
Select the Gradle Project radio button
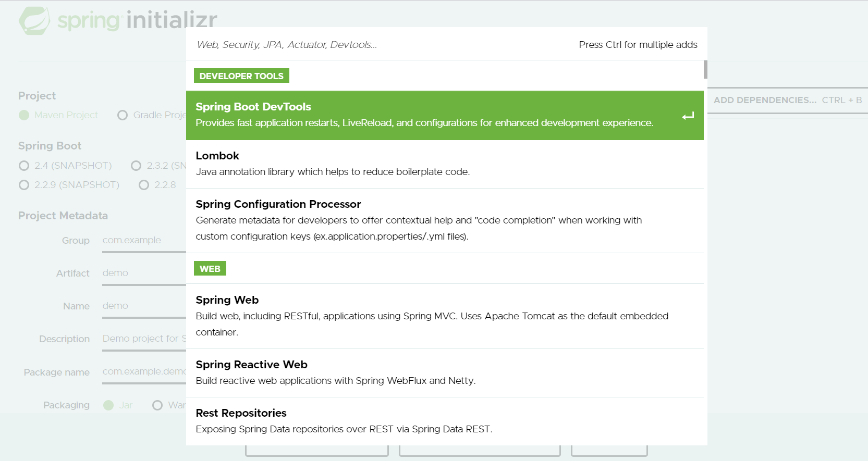tap(123, 115)
